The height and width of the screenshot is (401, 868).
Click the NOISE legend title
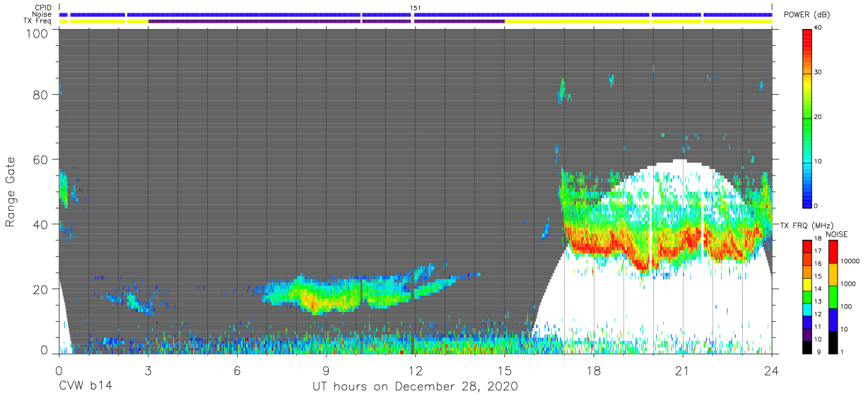tap(837, 234)
